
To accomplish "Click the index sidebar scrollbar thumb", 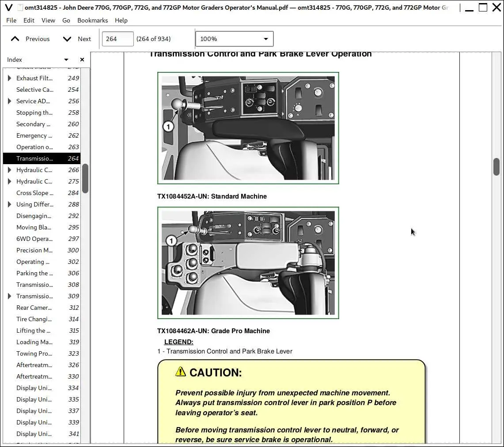I will [x=85, y=179].
